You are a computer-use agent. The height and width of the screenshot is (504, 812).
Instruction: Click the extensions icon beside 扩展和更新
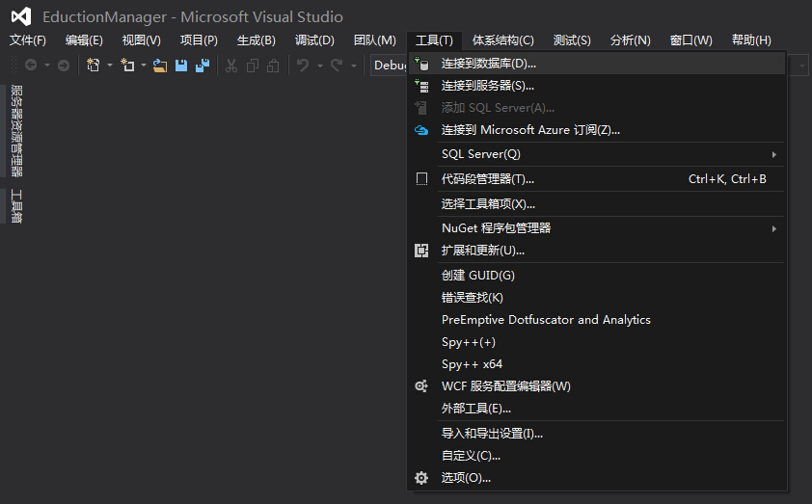(x=421, y=251)
